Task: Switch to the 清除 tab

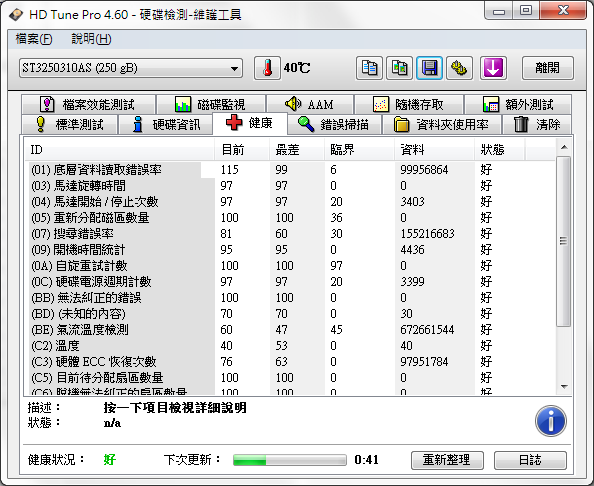Action: [537, 124]
